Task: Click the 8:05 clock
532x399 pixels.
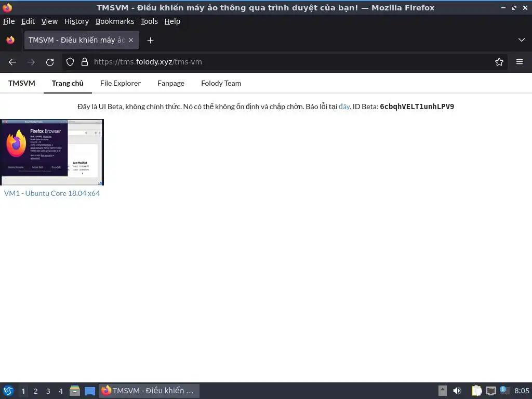Action: 522,391
